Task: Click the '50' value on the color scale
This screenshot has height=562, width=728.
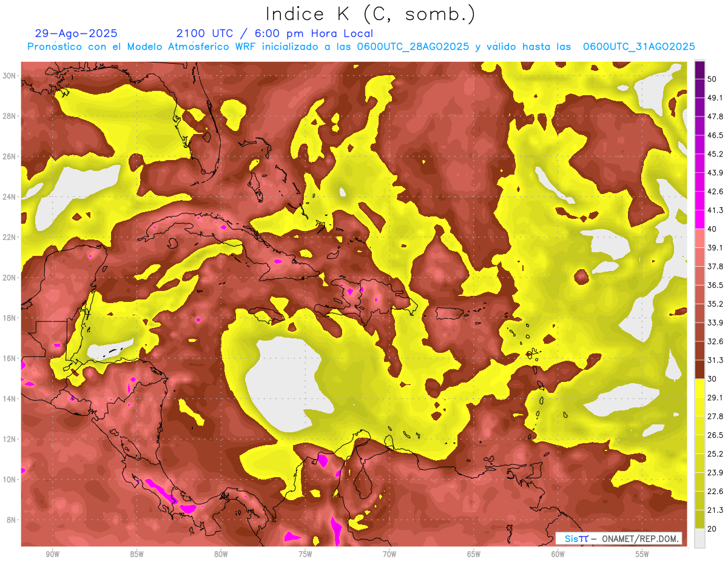Action: coord(713,80)
